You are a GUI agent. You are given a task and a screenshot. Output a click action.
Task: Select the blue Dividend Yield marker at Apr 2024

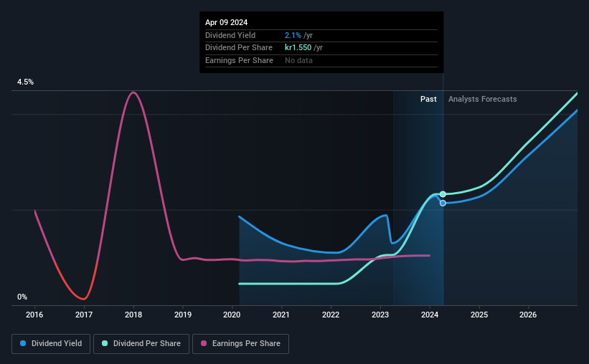click(443, 203)
